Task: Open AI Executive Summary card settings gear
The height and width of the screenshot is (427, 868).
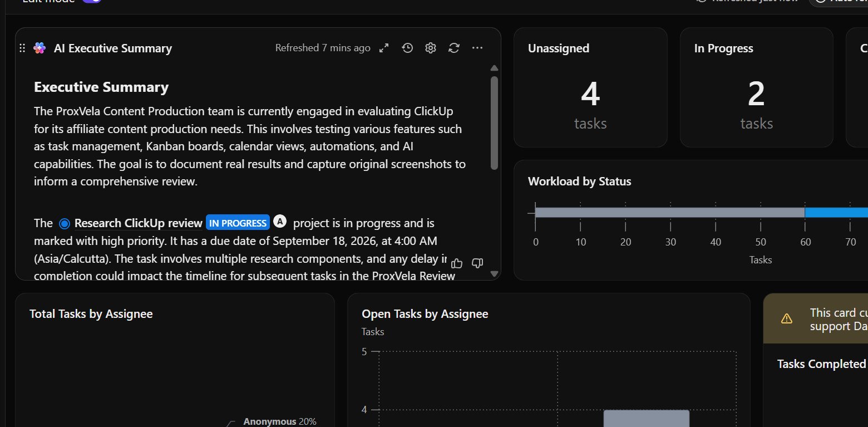Action: pyautogui.click(x=430, y=48)
